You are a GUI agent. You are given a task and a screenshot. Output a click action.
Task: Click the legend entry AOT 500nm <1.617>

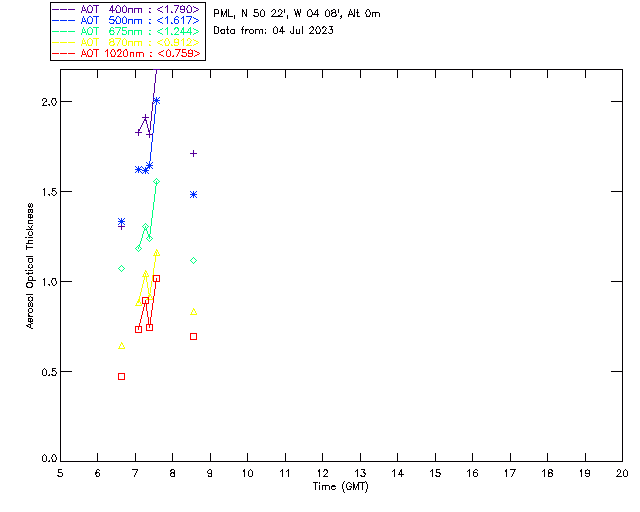point(127,20)
